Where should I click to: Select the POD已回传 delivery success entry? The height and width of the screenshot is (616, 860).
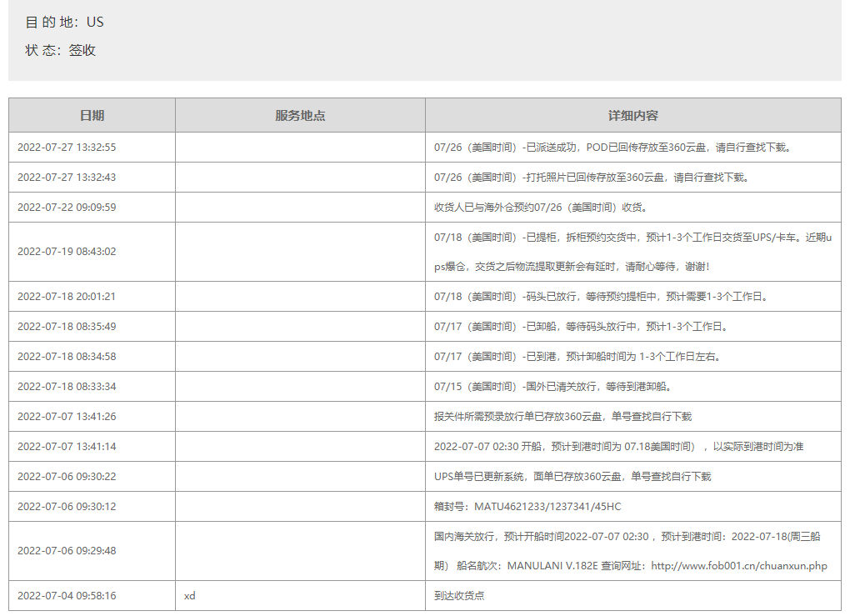click(612, 148)
